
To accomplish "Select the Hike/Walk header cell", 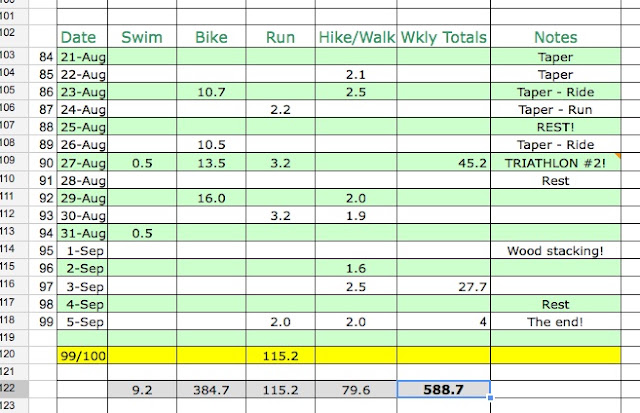I will point(356,37).
